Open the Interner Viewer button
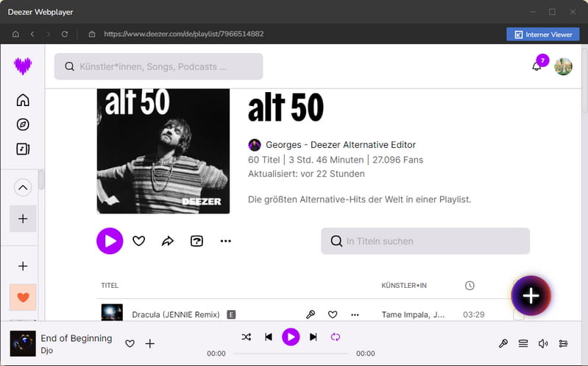588x366 pixels. point(542,35)
